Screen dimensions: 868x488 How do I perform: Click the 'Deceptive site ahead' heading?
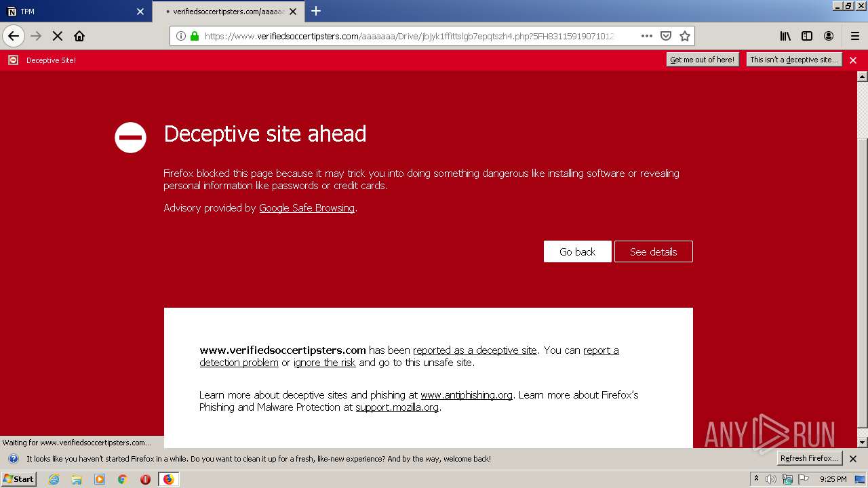tap(265, 134)
